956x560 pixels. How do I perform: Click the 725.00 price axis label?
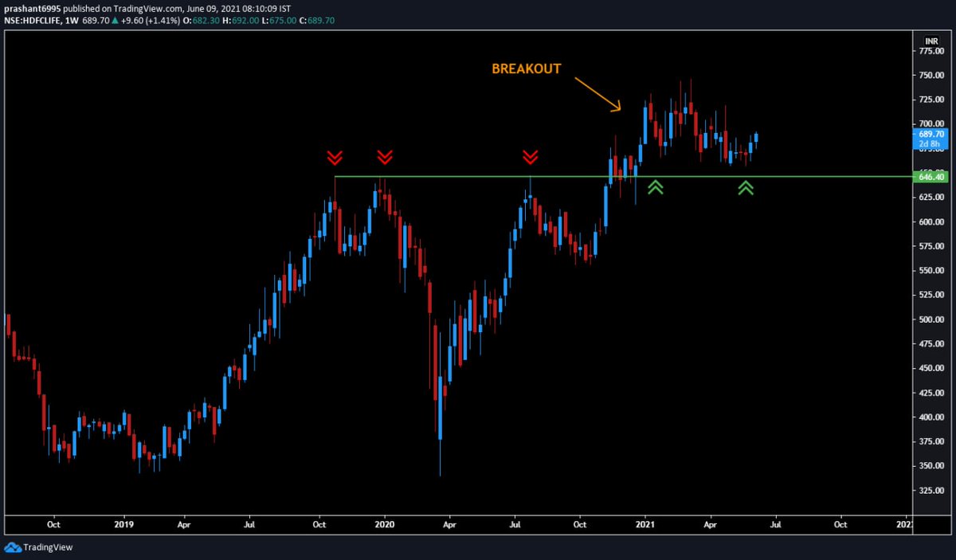pyautogui.click(x=931, y=100)
